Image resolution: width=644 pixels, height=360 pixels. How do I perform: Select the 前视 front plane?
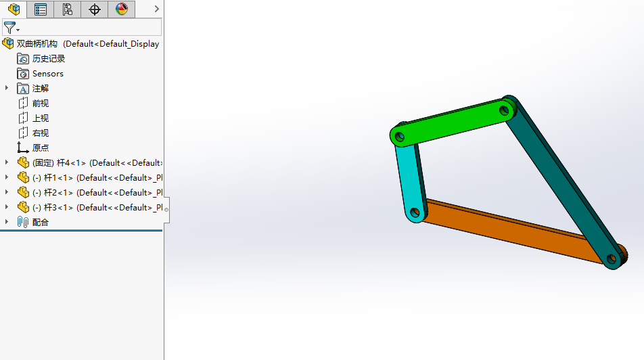click(x=41, y=103)
